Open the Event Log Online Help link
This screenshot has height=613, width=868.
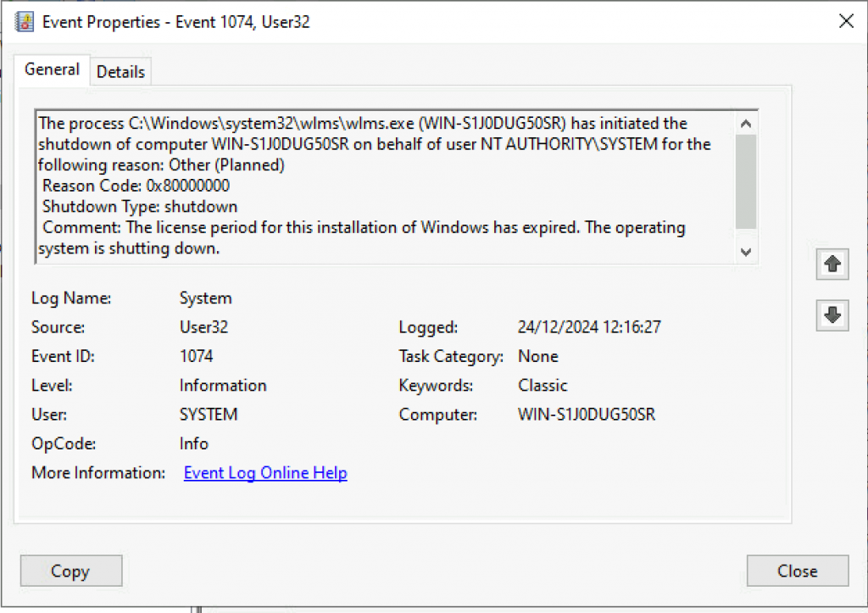(265, 473)
